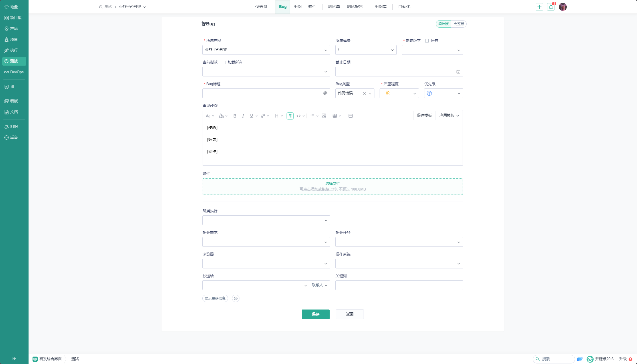
Task: Open the Bug类型 dropdown
Action: [x=355, y=93]
